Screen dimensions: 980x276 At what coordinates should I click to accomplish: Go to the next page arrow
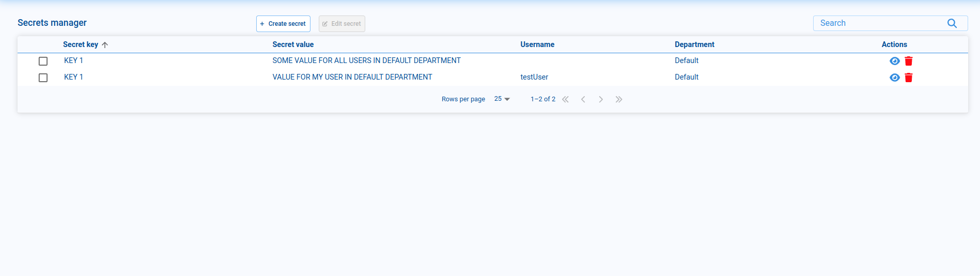601,99
